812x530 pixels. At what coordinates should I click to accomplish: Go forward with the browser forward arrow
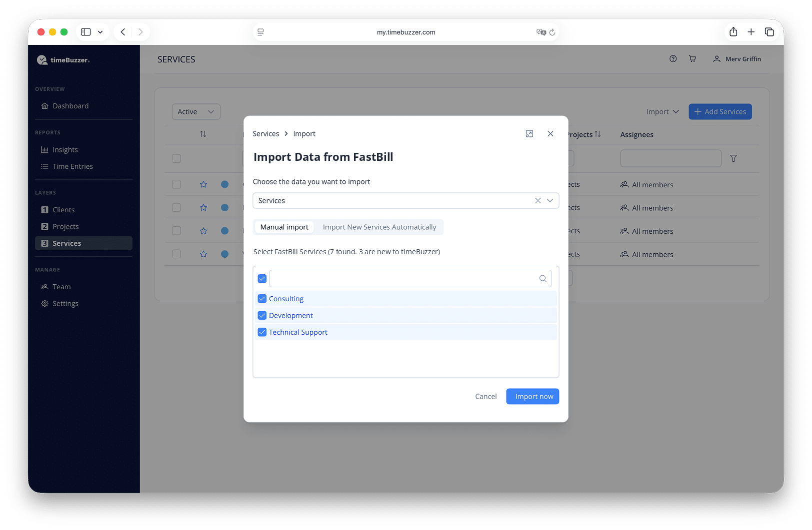point(140,32)
